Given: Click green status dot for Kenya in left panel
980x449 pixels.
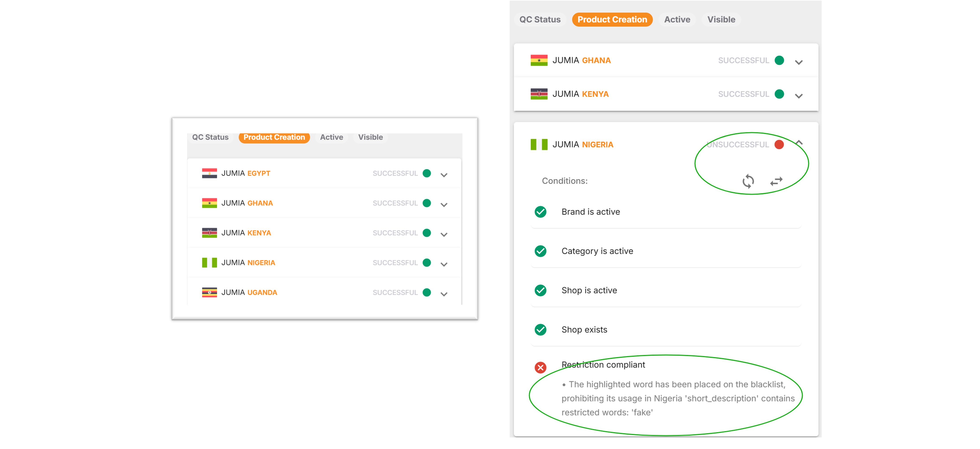Looking at the screenshot, I should [x=427, y=233].
